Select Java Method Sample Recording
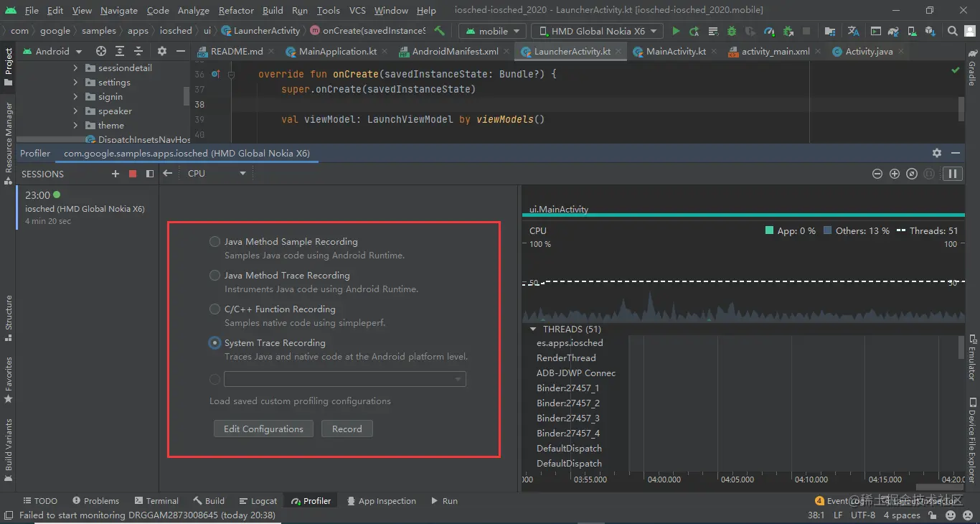This screenshot has height=524, width=980. [215, 242]
